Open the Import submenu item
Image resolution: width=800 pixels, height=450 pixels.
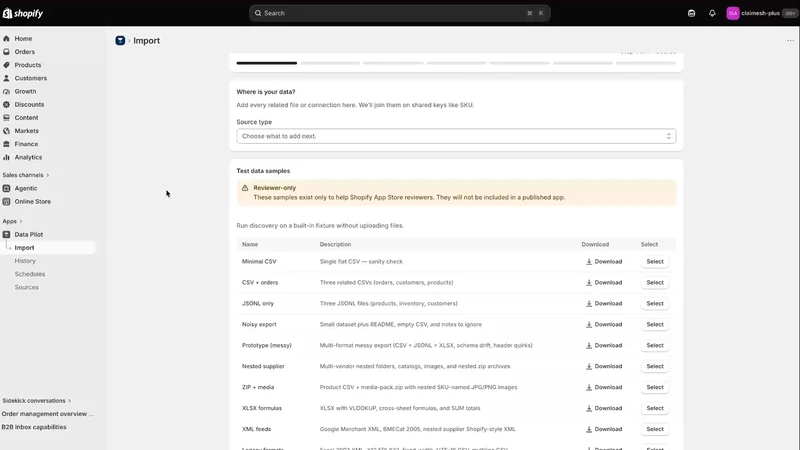(48, 247)
